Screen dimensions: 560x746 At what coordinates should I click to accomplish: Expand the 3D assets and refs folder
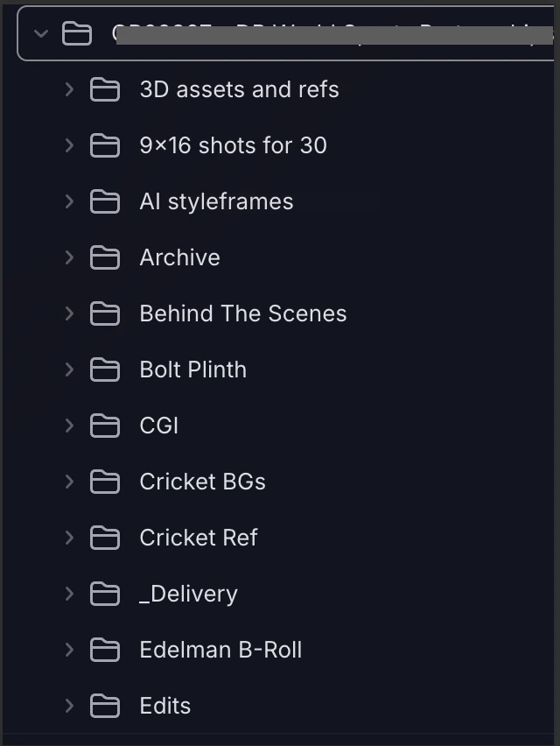pyautogui.click(x=69, y=89)
